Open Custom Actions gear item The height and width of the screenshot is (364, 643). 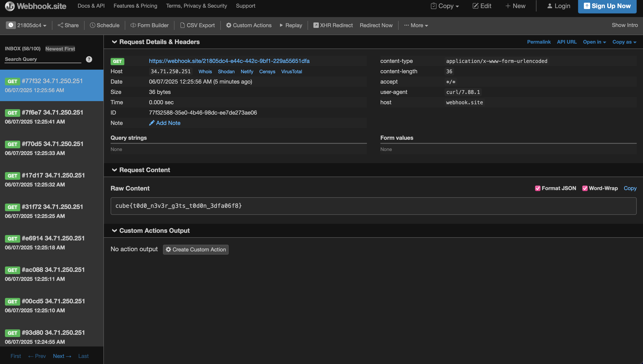(249, 25)
